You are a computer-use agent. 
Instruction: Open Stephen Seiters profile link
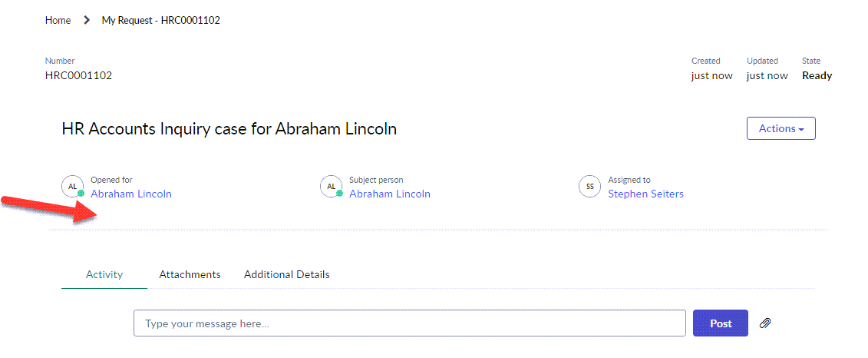tap(645, 194)
